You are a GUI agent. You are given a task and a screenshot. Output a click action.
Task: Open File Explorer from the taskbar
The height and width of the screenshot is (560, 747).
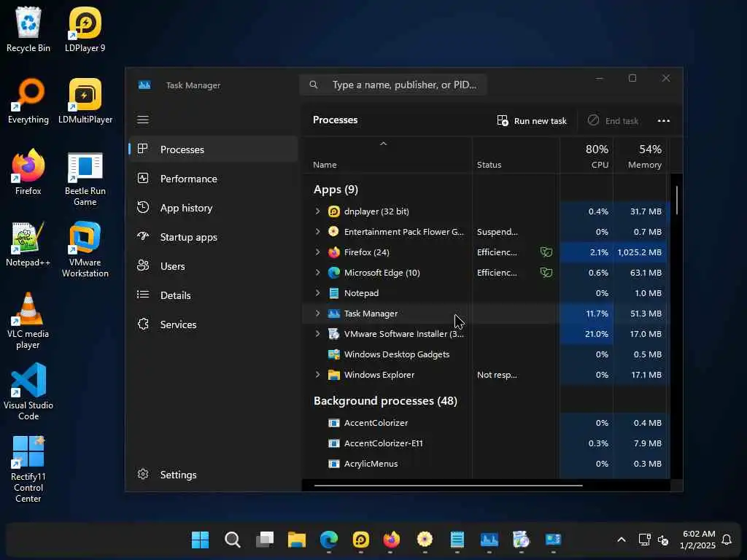296,540
